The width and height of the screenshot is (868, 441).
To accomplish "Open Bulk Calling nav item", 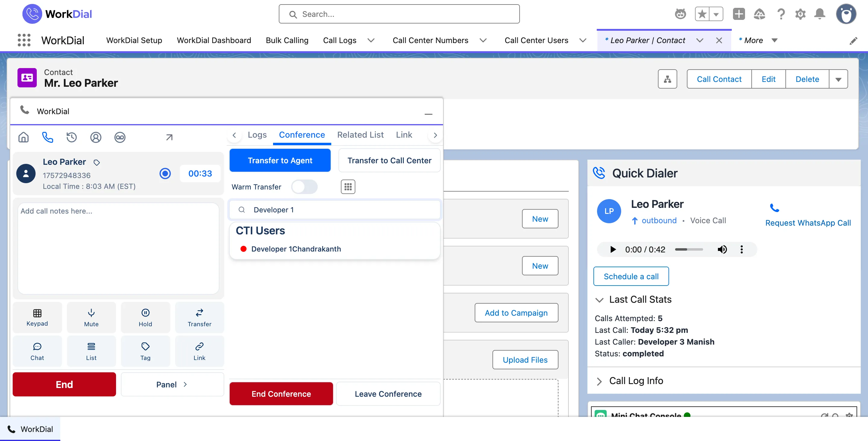I will click(x=287, y=40).
